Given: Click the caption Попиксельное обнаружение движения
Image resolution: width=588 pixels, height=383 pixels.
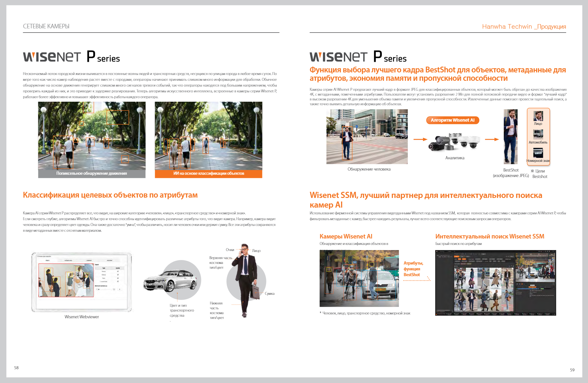Looking at the screenshot, I should point(92,173).
